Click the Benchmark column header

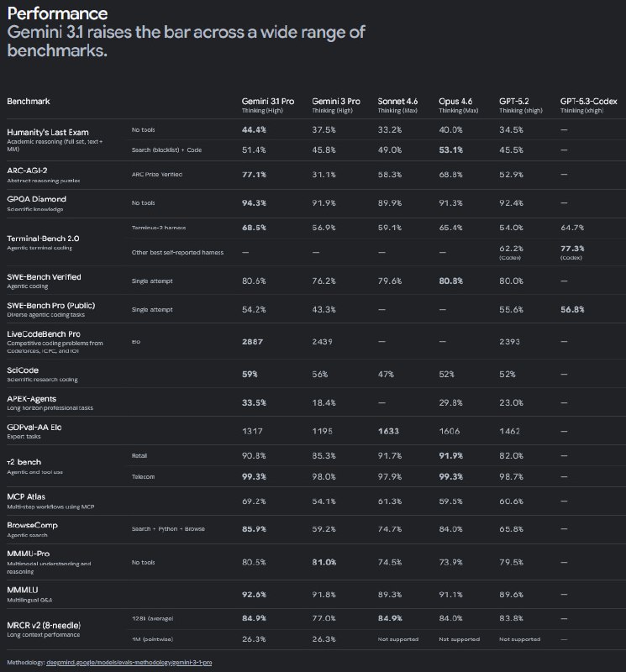click(x=29, y=102)
